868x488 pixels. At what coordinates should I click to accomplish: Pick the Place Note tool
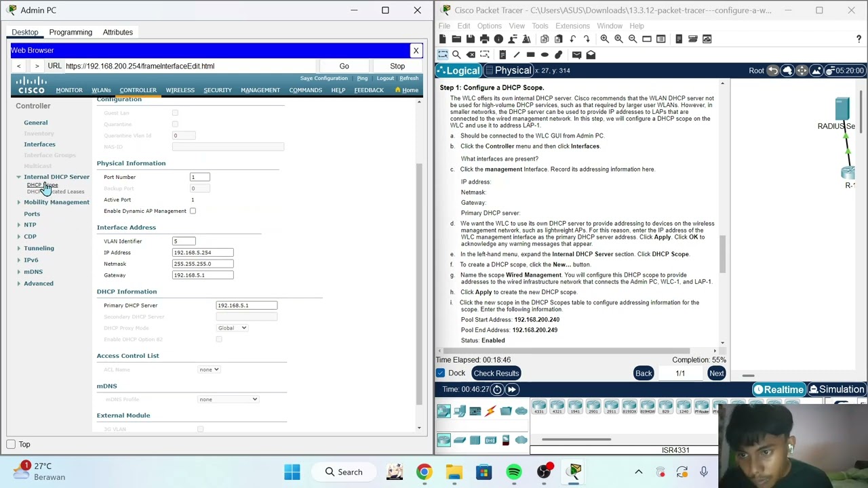click(502, 55)
